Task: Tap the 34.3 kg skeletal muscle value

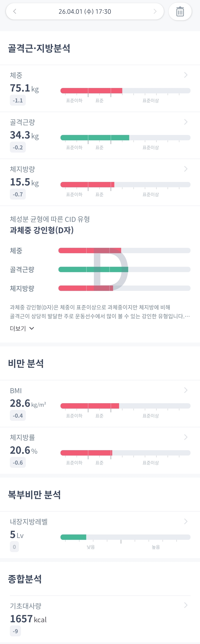Action: pyautogui.click(x=24, y=135)
